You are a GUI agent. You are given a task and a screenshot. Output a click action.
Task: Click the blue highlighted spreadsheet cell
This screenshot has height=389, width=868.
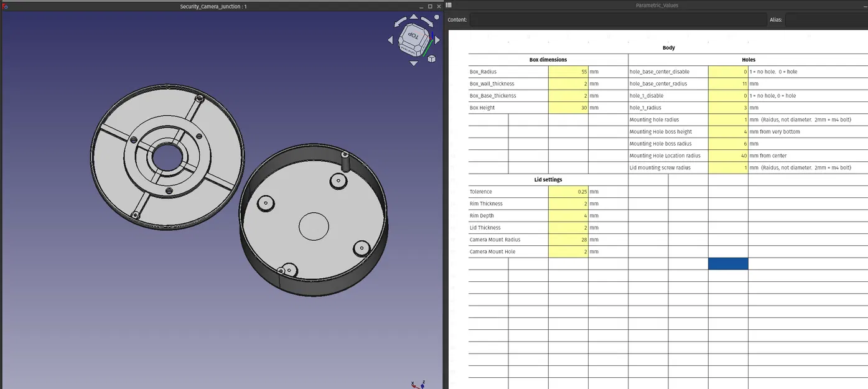[x=728, y=263]
